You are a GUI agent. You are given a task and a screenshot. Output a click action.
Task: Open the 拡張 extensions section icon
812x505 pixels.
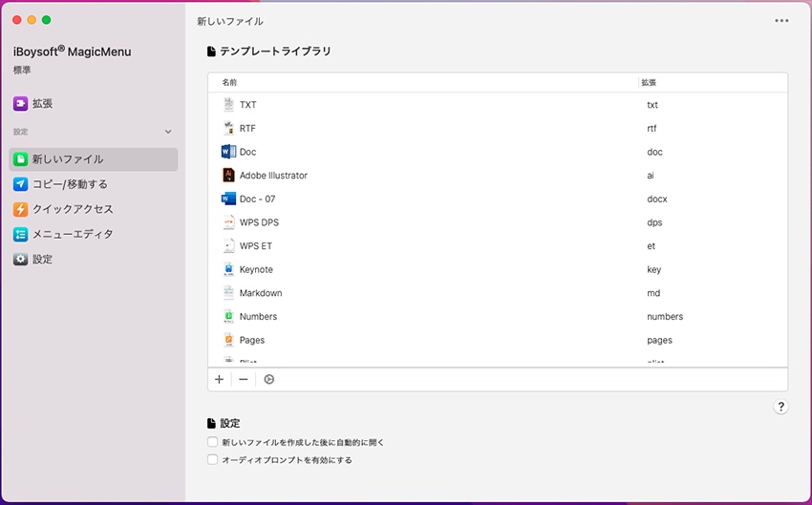pos(20,103)
